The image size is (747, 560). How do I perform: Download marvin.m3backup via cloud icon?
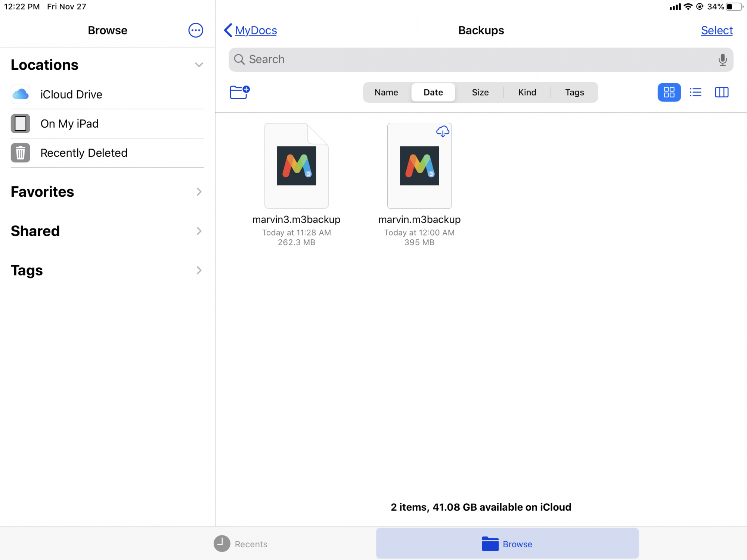[443, 131]
